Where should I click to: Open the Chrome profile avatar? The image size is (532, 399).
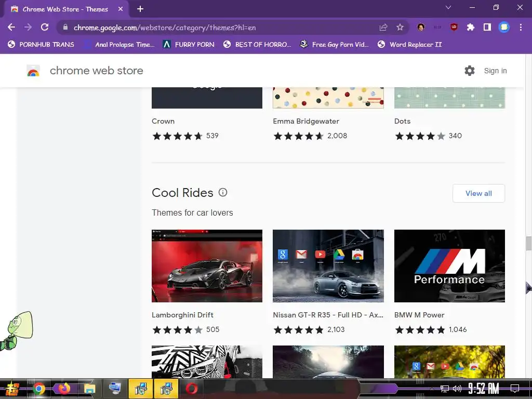504,27
